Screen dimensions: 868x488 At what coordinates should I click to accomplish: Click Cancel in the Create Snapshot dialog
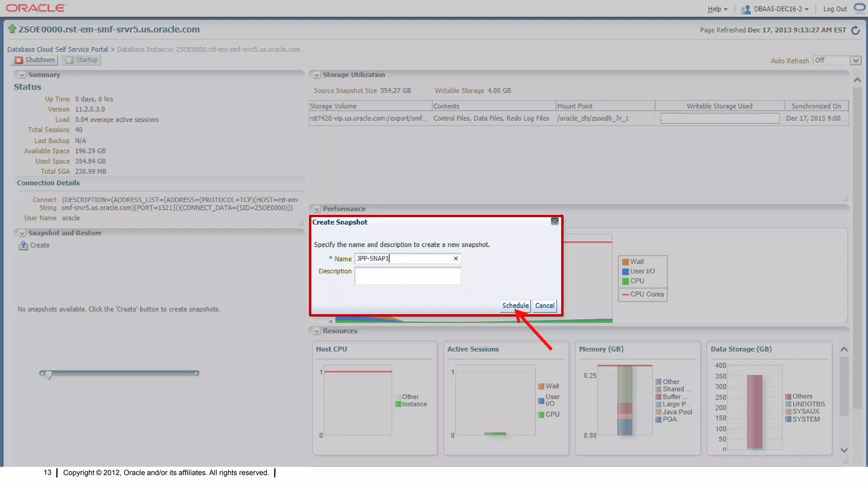545,305
